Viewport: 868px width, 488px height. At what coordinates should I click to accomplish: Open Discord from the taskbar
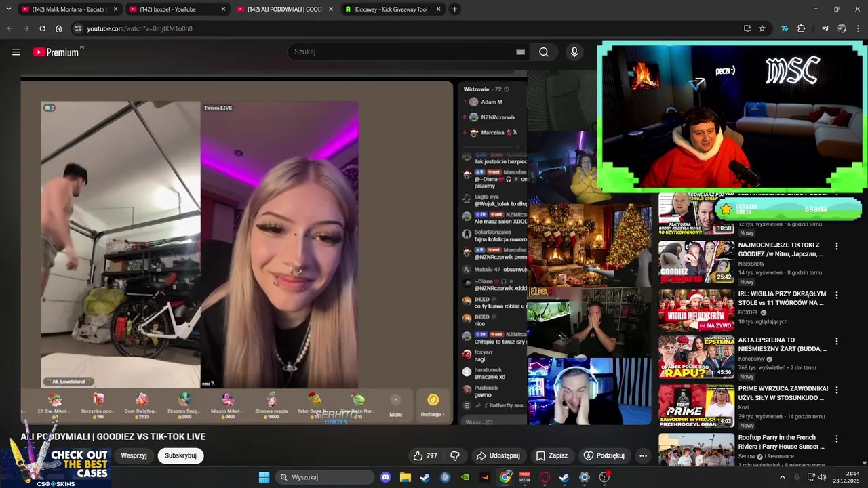click(x=386, y=477)
